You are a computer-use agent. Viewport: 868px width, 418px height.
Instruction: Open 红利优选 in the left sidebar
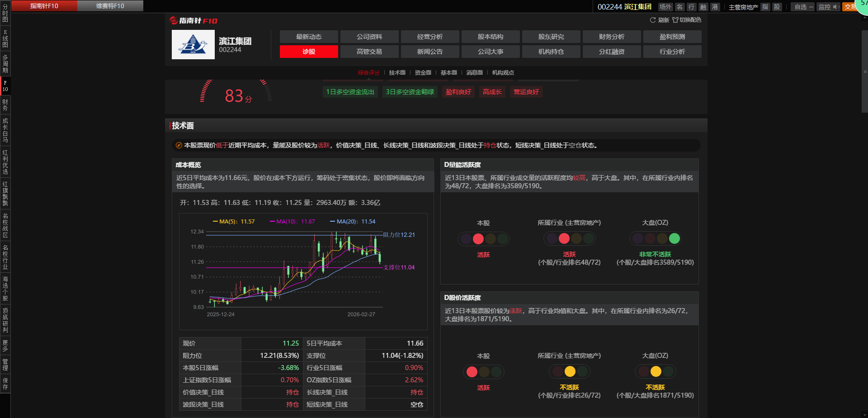(x=5, y=162)
